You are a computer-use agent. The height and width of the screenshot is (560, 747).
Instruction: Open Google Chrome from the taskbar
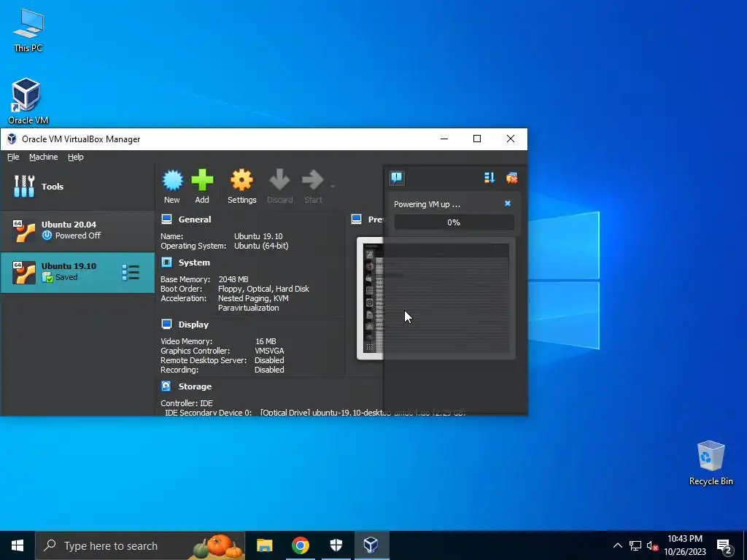pyautogui.click(x=300, y=545)
